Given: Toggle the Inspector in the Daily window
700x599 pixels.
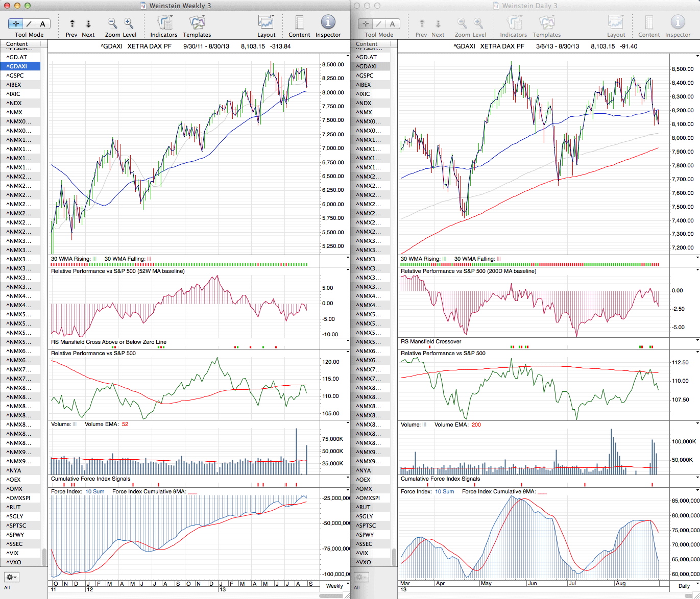Looking at the screenshot, I should coord(678,22).
